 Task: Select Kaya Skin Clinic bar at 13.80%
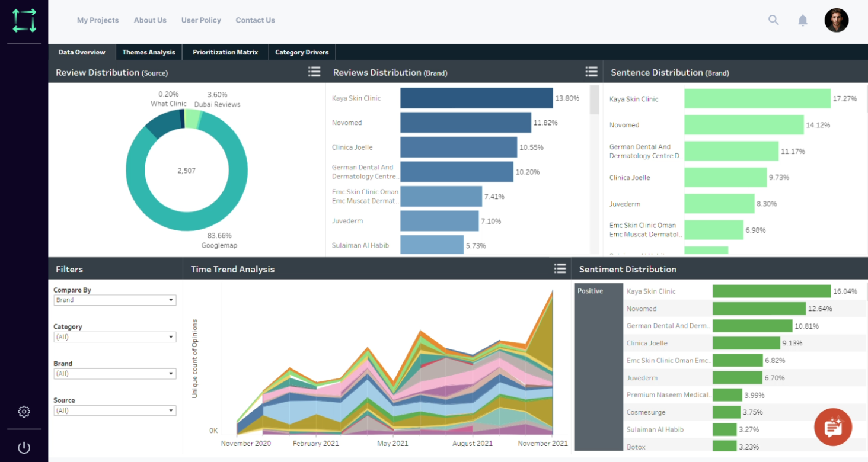coord(477,98)
